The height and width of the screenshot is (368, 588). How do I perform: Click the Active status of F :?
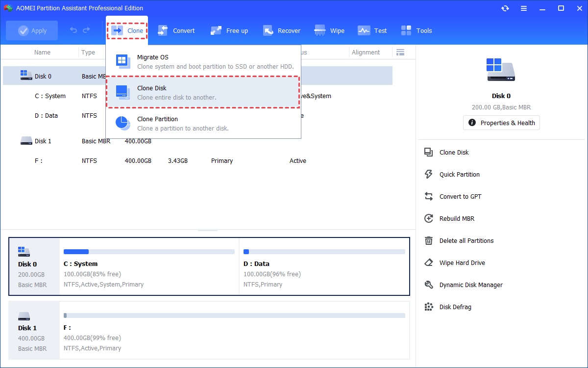(x=298, y=161)
